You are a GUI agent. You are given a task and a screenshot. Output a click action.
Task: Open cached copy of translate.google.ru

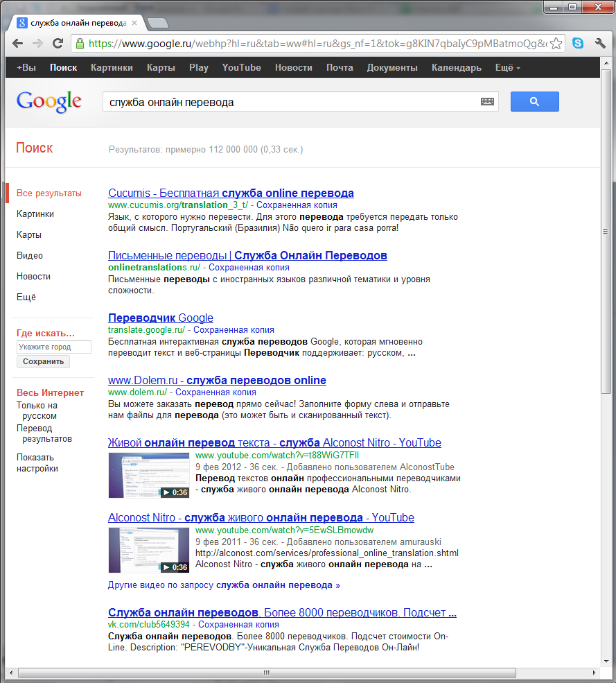(234, 330)
